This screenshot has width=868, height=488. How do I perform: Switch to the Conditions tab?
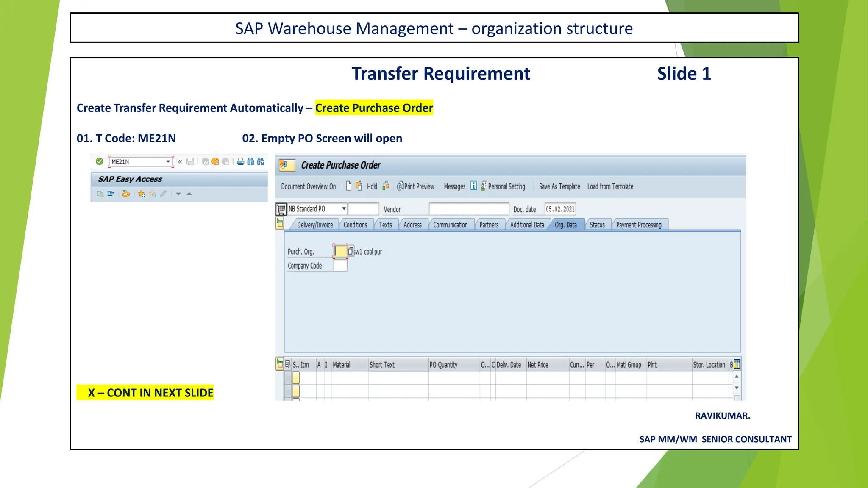[x=355, y=225]
